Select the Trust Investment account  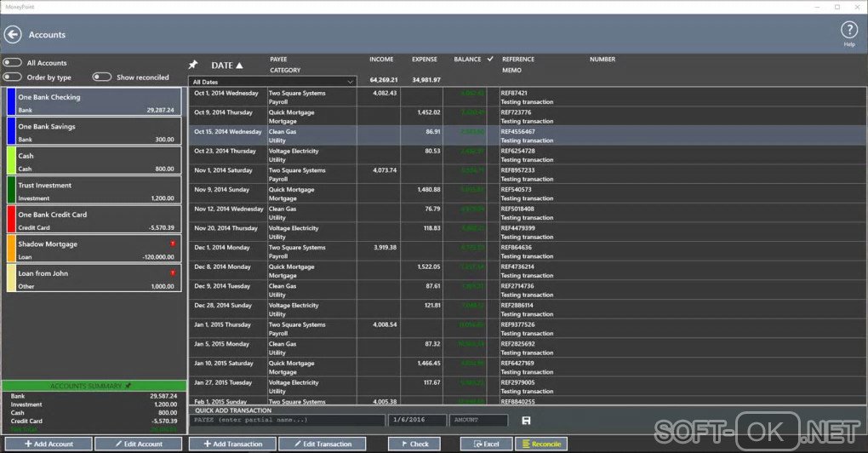point(94,190)
